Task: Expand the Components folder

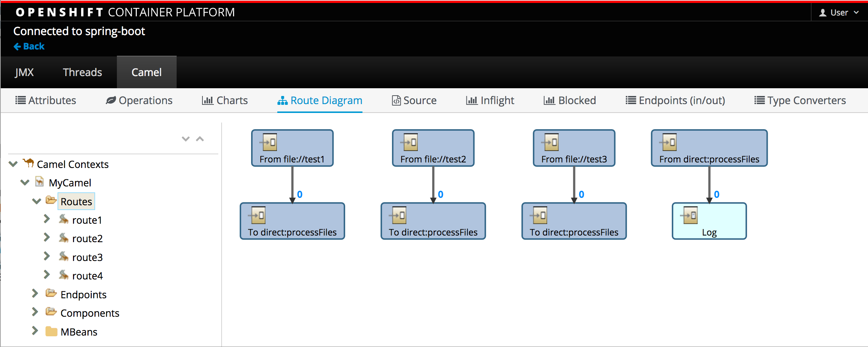Action: point(35,312)
